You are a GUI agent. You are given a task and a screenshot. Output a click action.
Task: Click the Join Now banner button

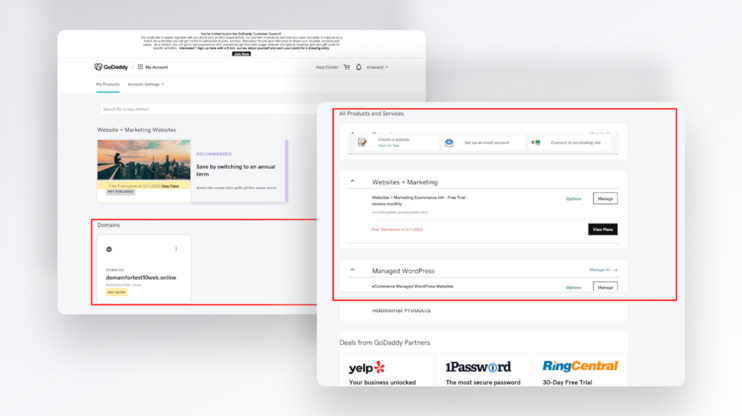coord(241,54)
